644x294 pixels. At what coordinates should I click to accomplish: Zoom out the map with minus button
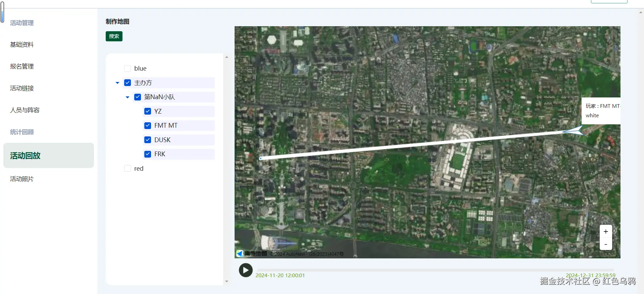point(606,244)
